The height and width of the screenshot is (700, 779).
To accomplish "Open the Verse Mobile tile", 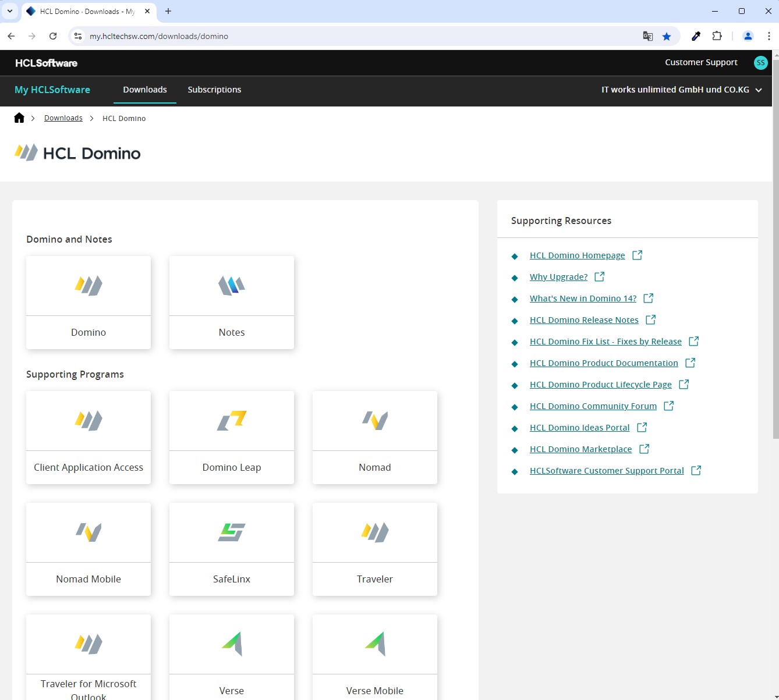I will [x=375, y=658].
